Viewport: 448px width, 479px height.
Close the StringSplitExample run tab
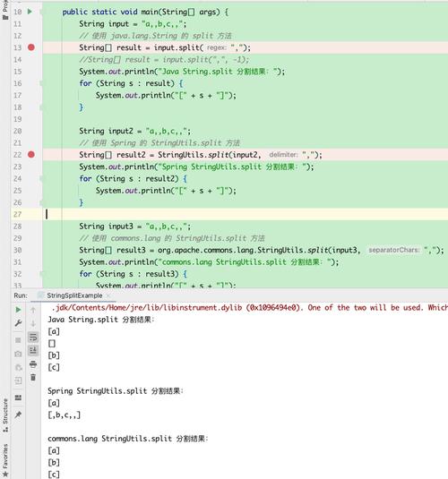pyautogui.click(x=108, y=295)
